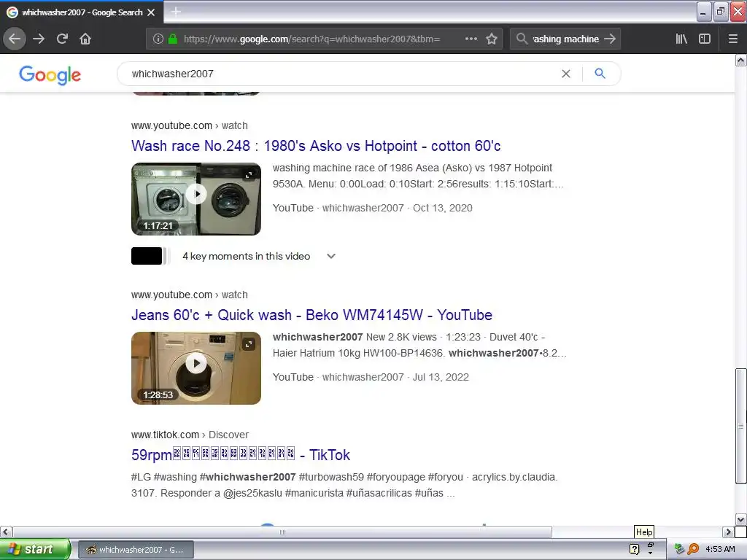Click the horizontal scrollbar thumb

[282, 532]
